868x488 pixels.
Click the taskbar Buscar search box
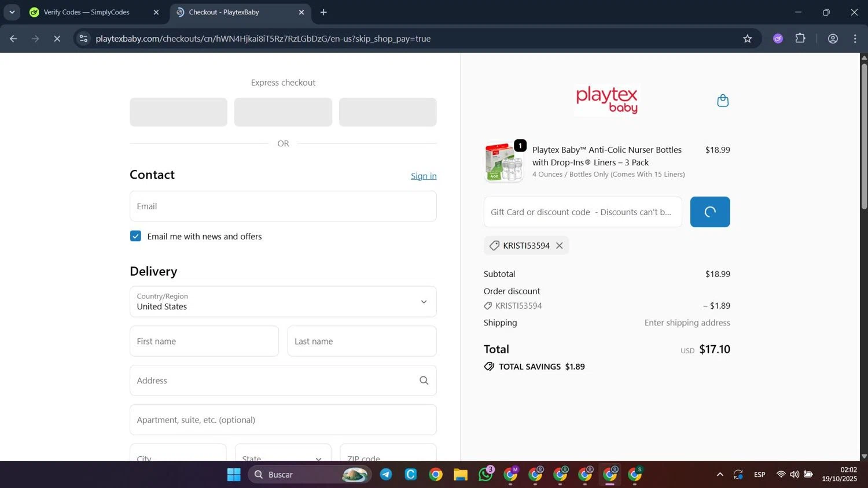pos(310,475)
